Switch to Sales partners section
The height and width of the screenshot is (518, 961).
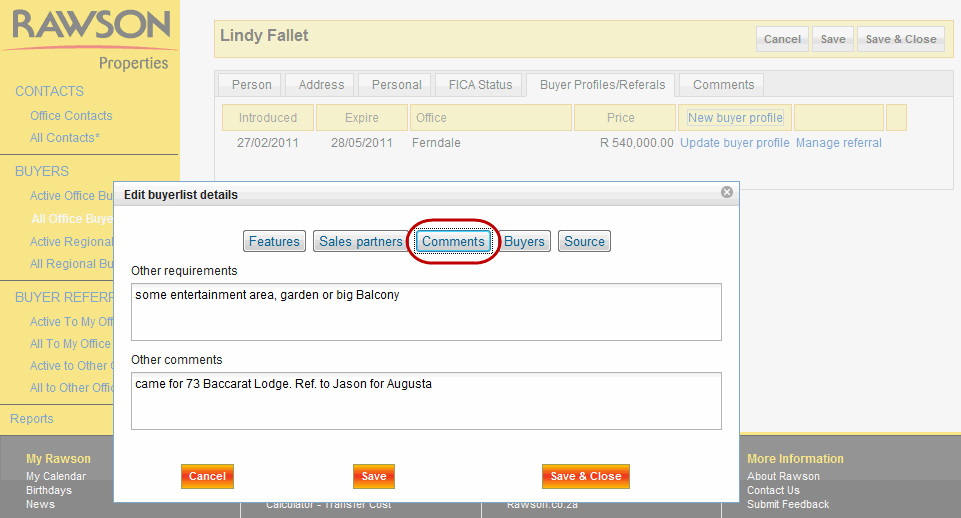(x=360, y=241)
